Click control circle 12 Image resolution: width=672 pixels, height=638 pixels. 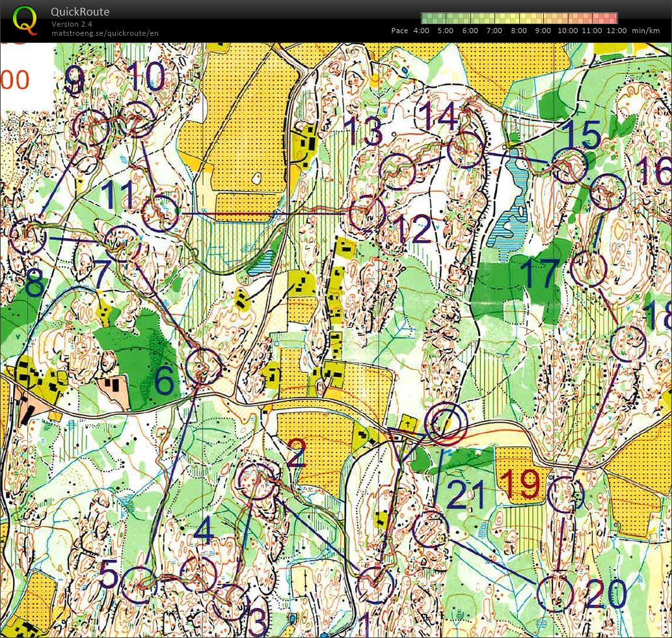point(368,213)
